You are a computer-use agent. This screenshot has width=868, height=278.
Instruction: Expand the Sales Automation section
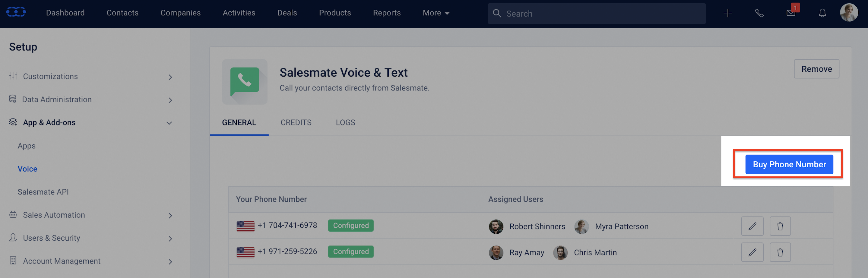pos(170,215)
